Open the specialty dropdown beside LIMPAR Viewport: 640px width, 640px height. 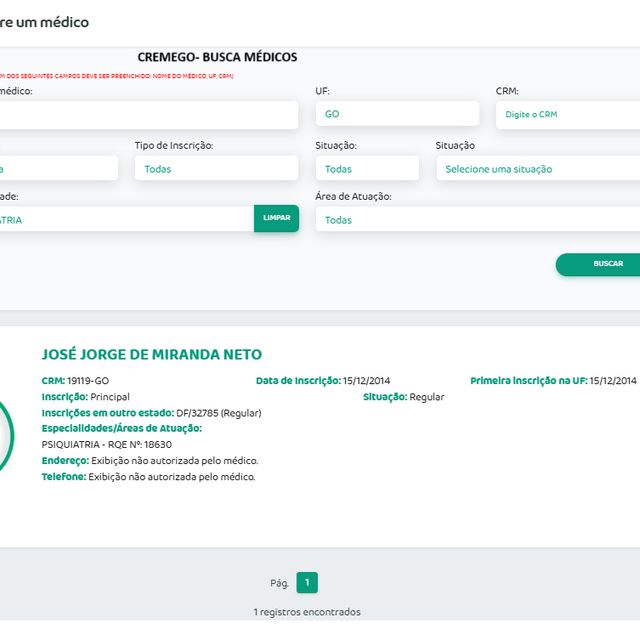tap(127, 219)
